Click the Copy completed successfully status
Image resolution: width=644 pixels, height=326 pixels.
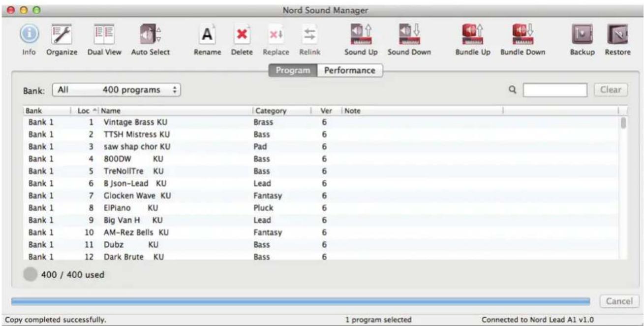pyautogui.click(x=55, y=320)
